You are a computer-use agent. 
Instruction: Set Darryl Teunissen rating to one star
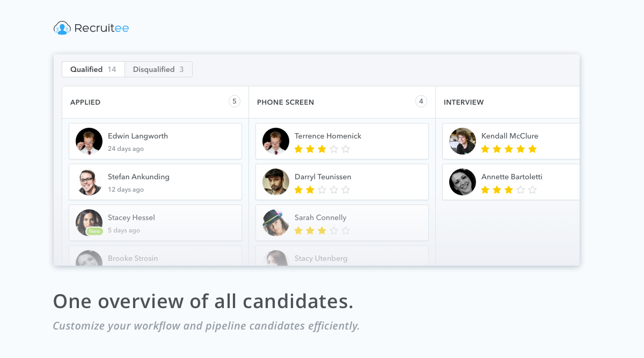point(298,190)
